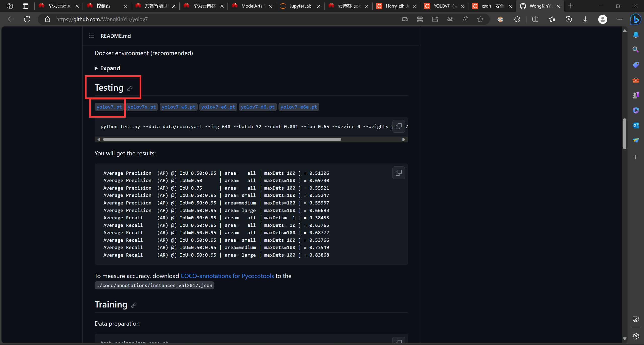Open Bing Copilot sidebar icon
The height and width of the screenshot is (345, 644).
coord(635,19)
